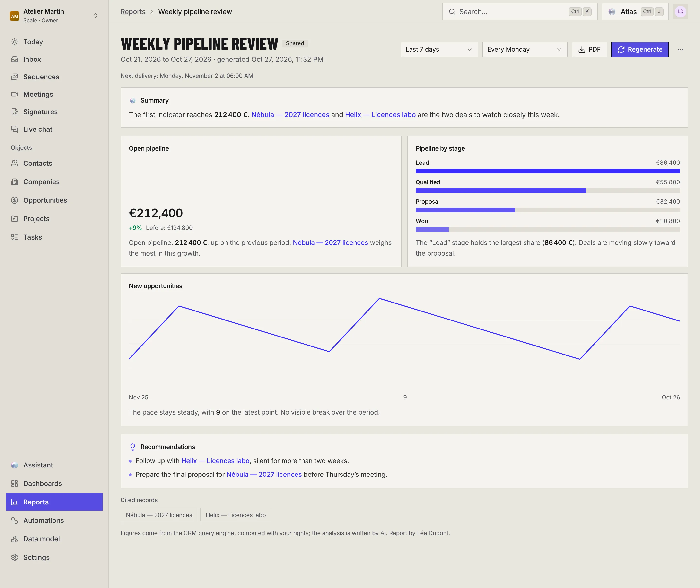Screen dimensions: 700x588
Task: Open the Last 7 days dropdown
Action: click(439, 49)
